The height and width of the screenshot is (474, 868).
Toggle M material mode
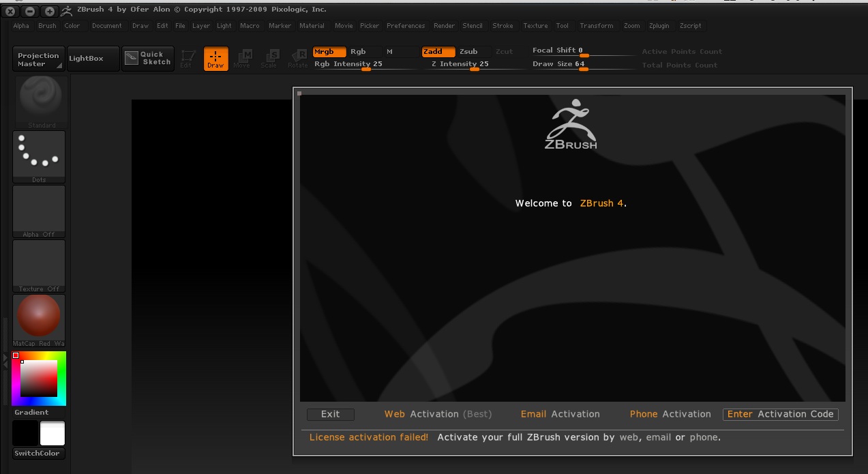(400, 52)
